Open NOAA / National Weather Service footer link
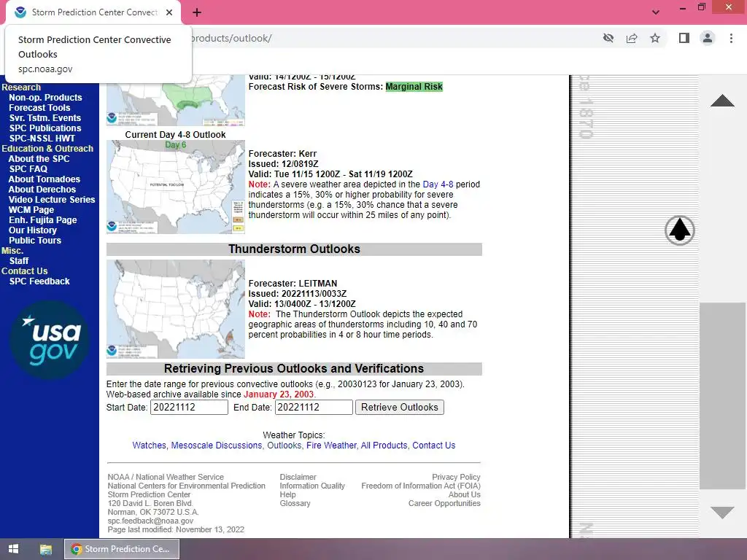 pos(166,477)
